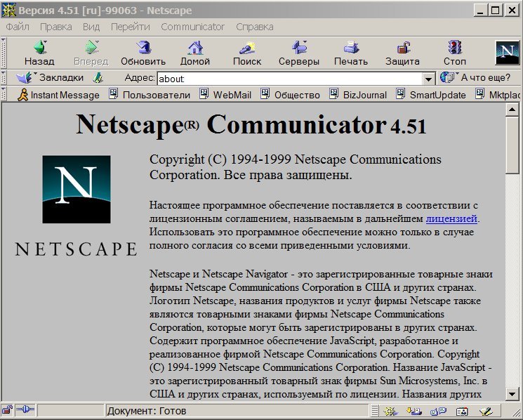Open the Закладки bookmarks menu
This screenshot has height=420, width=523.
(50, 78)
